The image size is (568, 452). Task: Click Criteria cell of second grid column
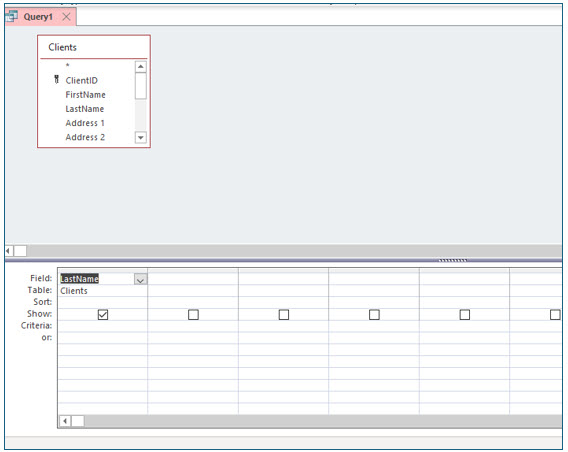193,326
